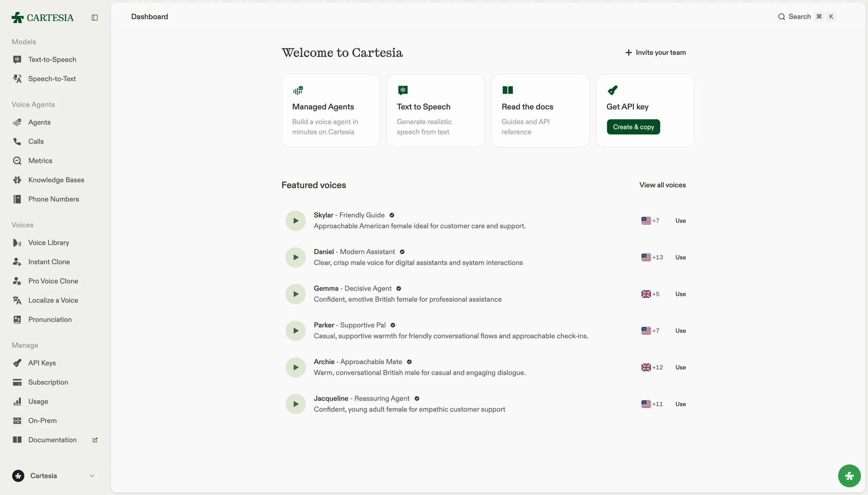
Task: Click Use for the Jacqueline voice
Action: click(x=680, y=404)
